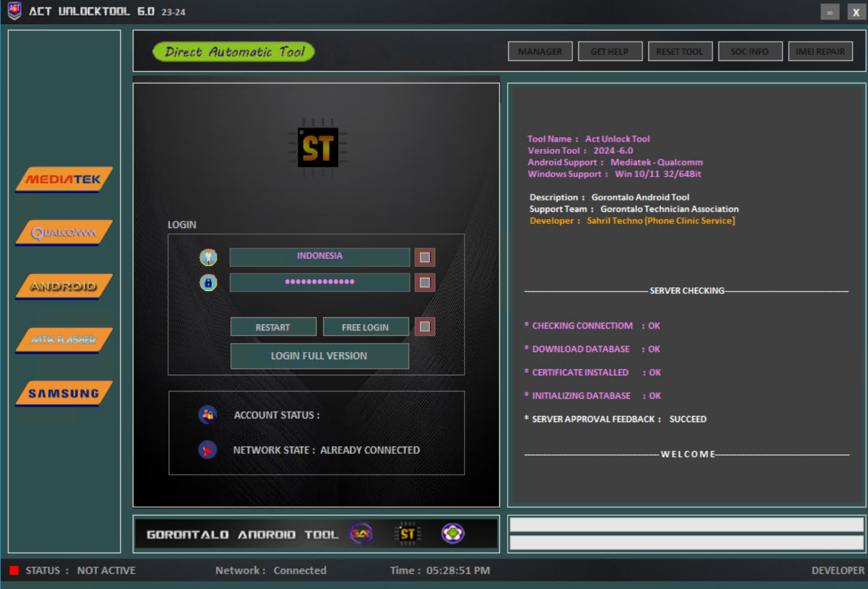Click 'ALREADY CONNECTED' network state text
The image size is (868, 589).
tap(370, 450)
